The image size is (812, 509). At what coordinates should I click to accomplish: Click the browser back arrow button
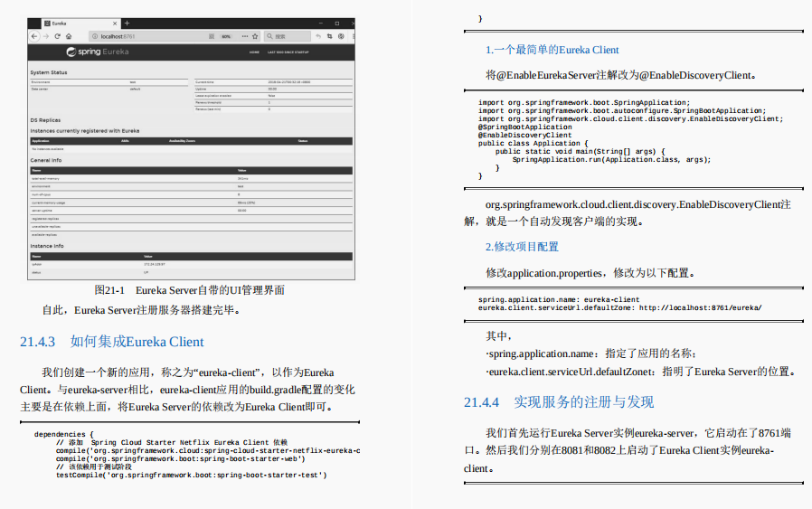(34, 36)
